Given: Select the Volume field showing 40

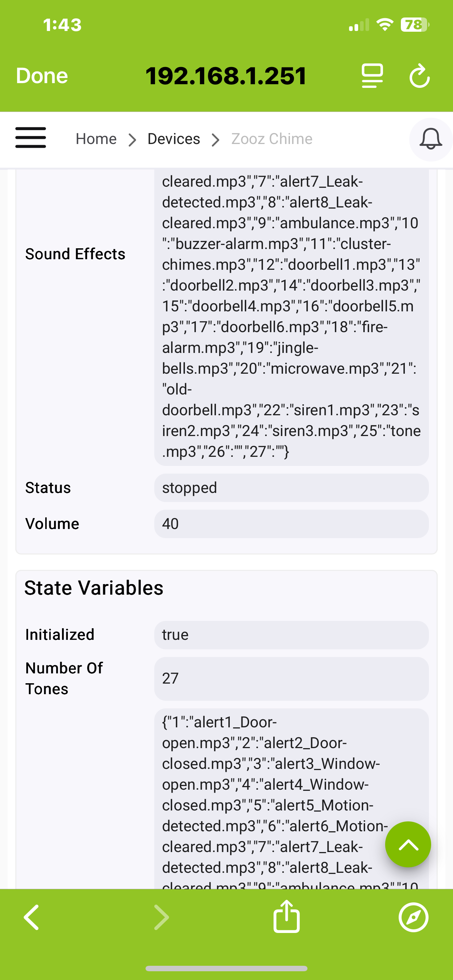Looking at the screenshot, I should click(291, 524).
